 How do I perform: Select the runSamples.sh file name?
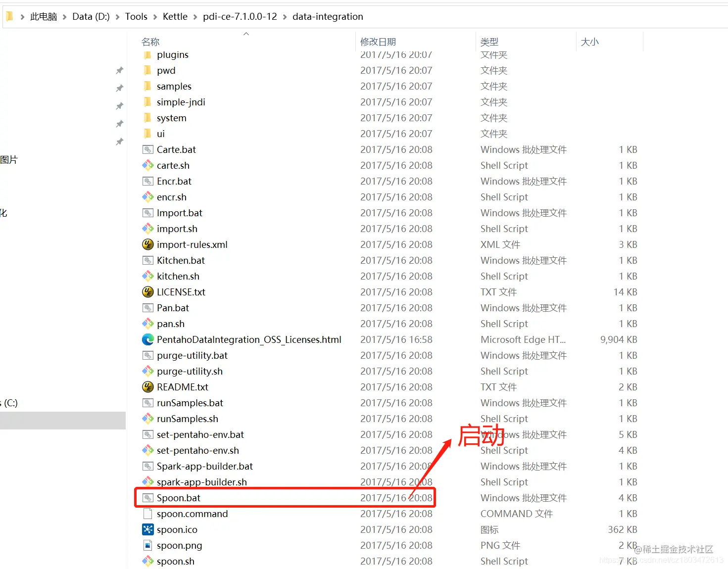[188, 419]
